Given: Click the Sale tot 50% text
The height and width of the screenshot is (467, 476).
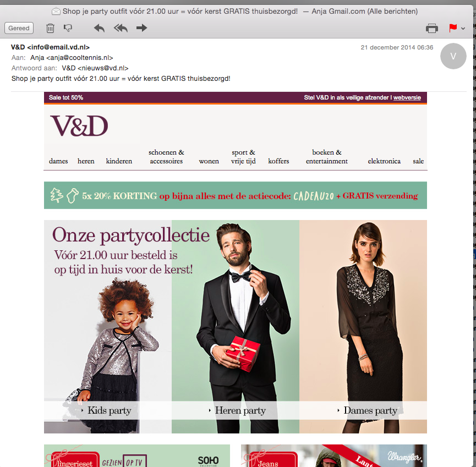Looking at the screenshot, I should (x=66, y=98).
